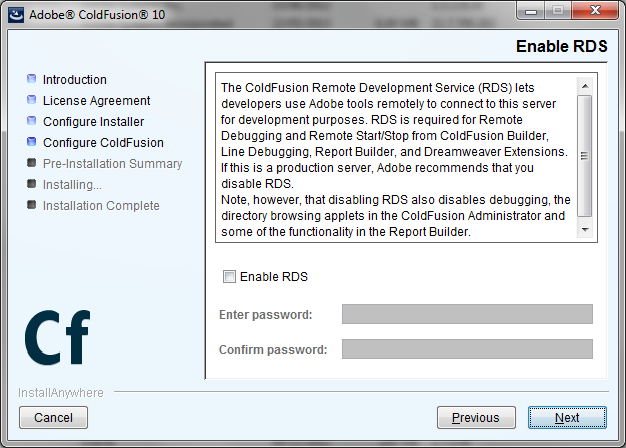Click the Next button

click(567, 418)
